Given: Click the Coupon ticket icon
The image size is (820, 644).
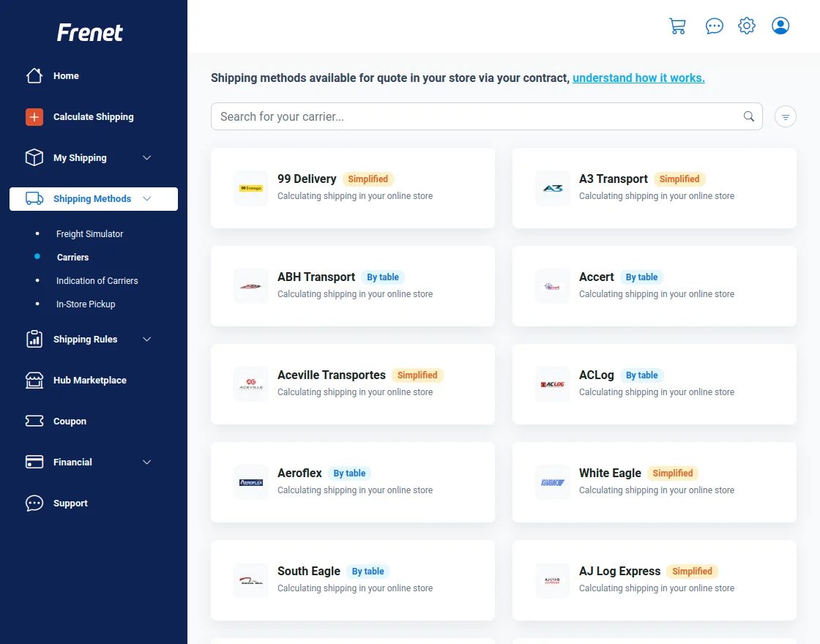Looking at the screenshot, I should click(34, 421).
